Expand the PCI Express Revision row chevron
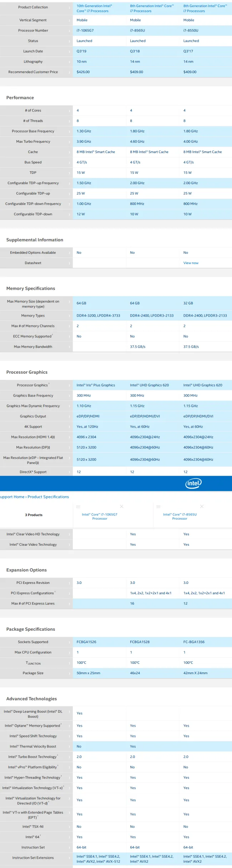 (70, 583)
